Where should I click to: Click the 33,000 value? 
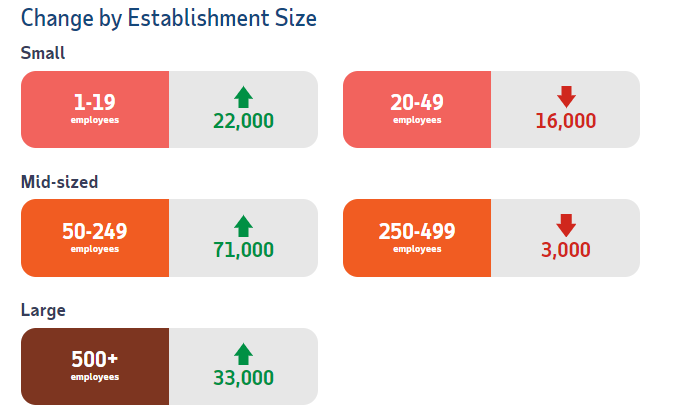[243, 378]
